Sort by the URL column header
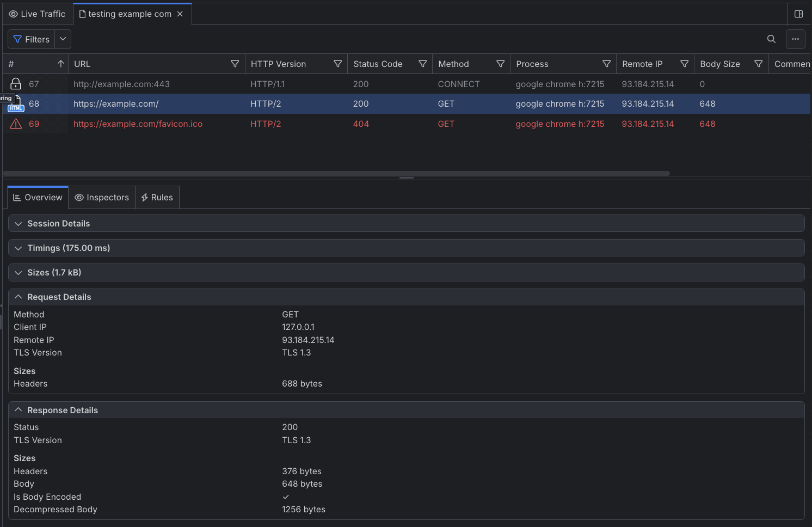This screenshot has width=812, height=527. tap(82, 64)
